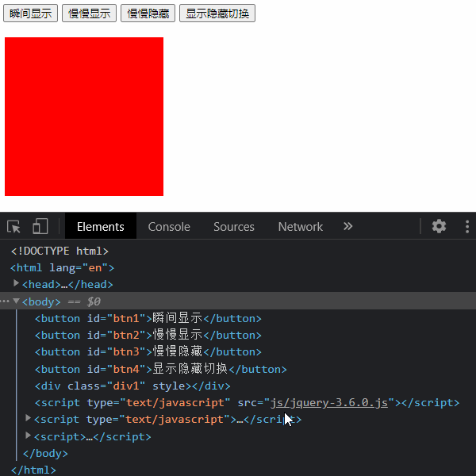Switch to the Console tab

(x=169, y=226)
